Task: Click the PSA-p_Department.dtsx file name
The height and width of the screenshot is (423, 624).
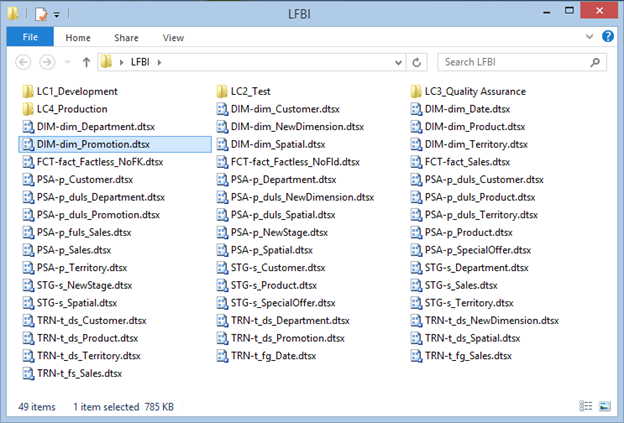Action: [x=283, y=180]
